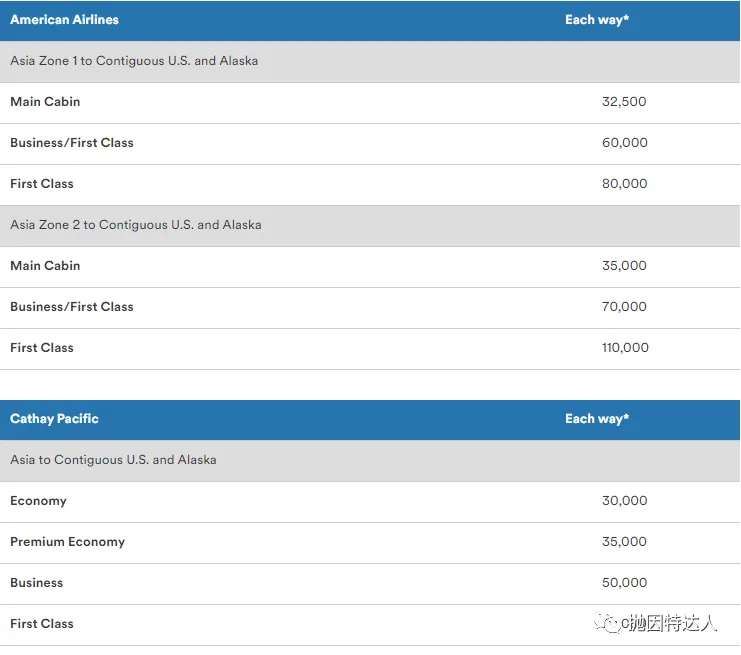741x655 pixels.
Task: Click the Premium Economy row label
Action: (x=68, y=542)
